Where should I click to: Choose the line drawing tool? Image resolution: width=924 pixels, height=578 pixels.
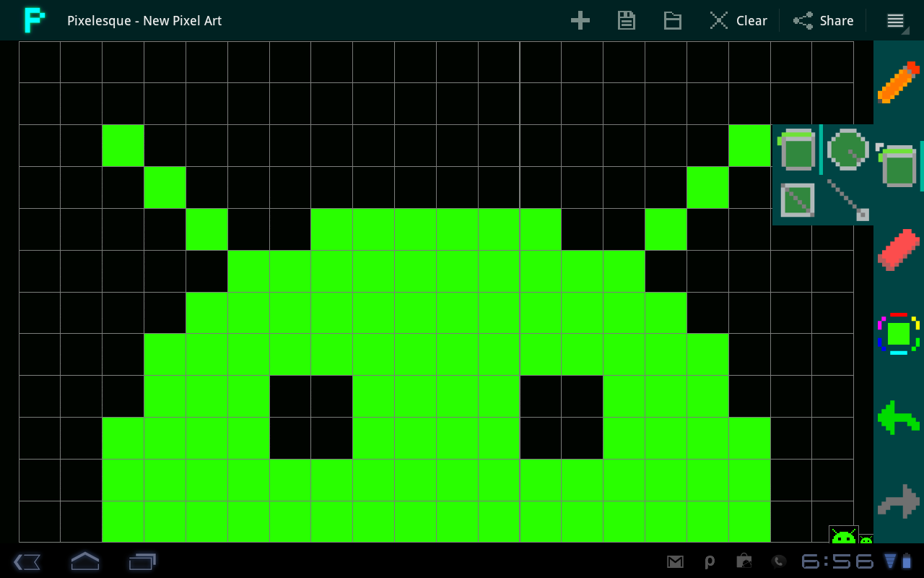(847, 200)
